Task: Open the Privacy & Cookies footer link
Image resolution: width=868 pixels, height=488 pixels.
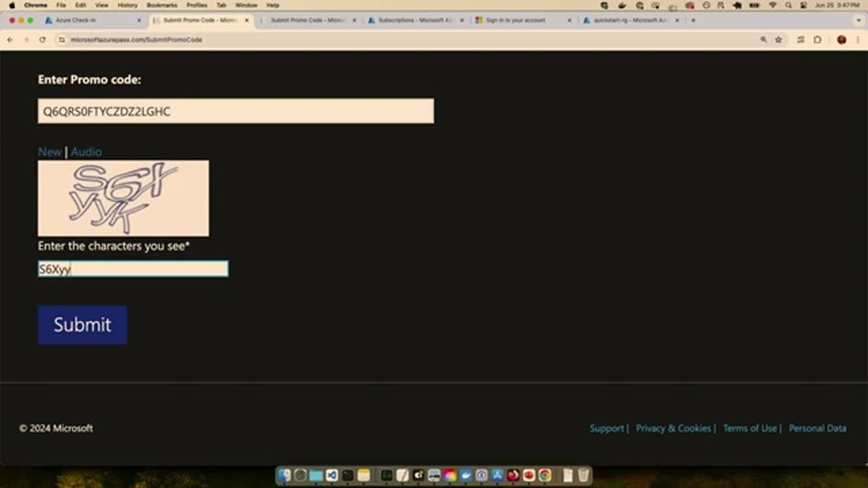Action: (x=673, y=428)
